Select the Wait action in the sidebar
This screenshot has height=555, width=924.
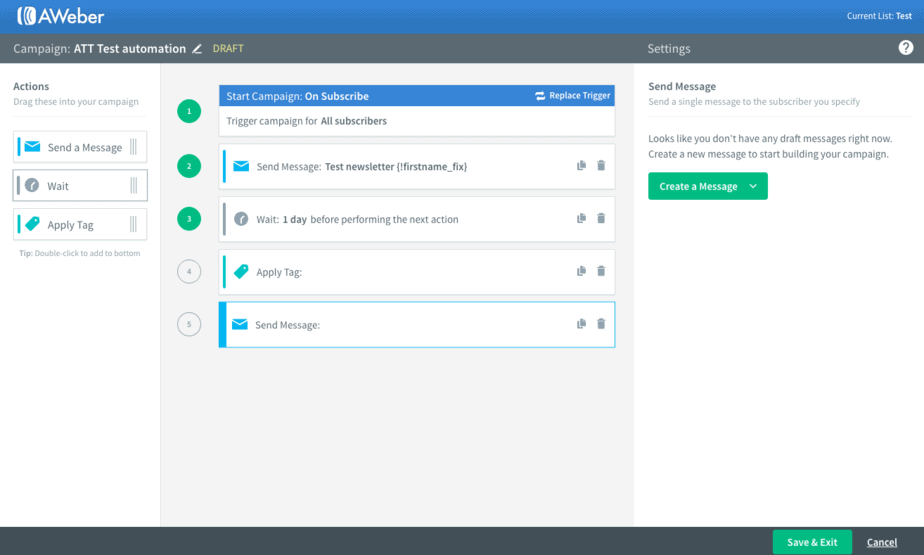(81, 186)
